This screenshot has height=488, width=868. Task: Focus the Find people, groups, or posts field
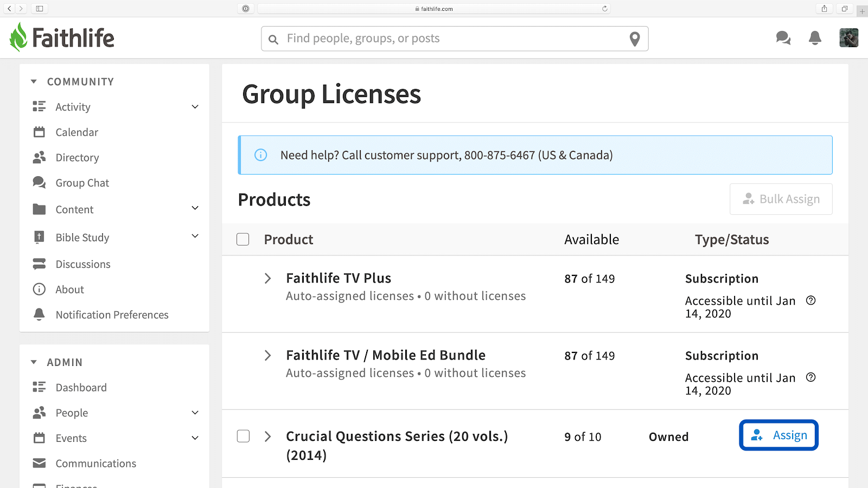(455, 38)
